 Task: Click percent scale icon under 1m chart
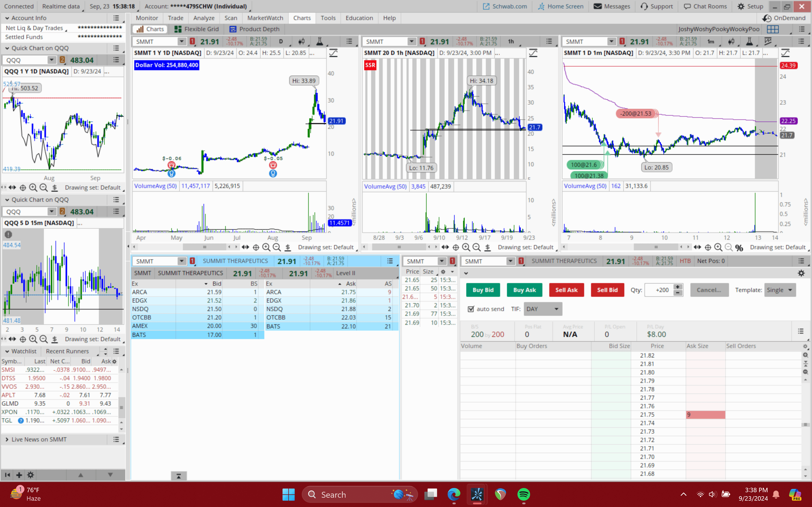739,247
